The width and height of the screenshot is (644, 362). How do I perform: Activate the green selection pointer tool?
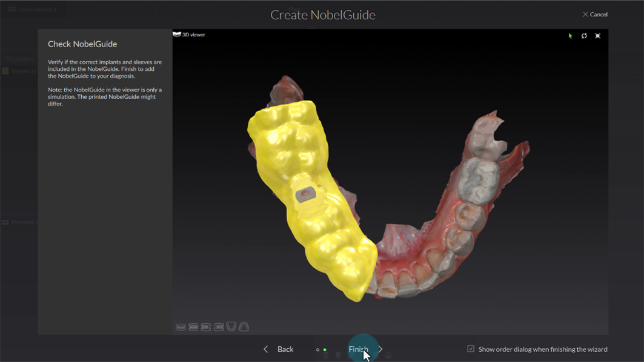point(570,36)
